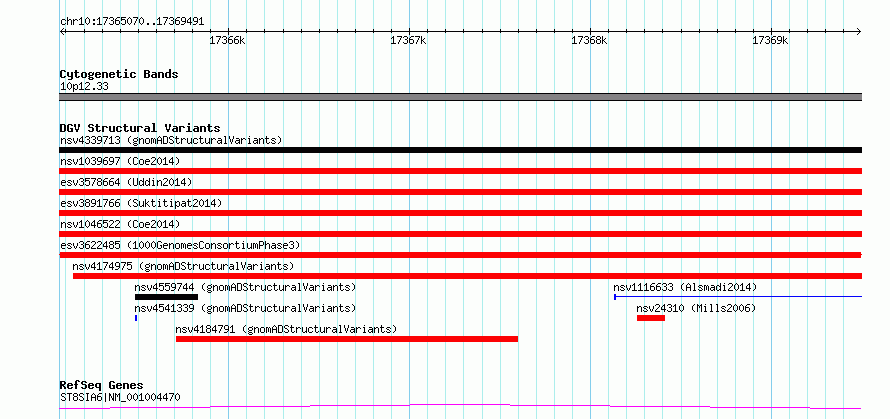This screenshot has height=419, width=890.
Task: Click esv3622485 (1000GenomesConsortiumPhase3) label
Action: (180, 245)
